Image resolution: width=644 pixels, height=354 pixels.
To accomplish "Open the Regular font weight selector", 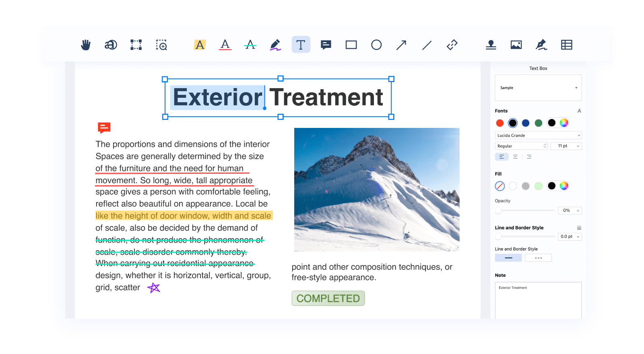I will coord(521,146).
